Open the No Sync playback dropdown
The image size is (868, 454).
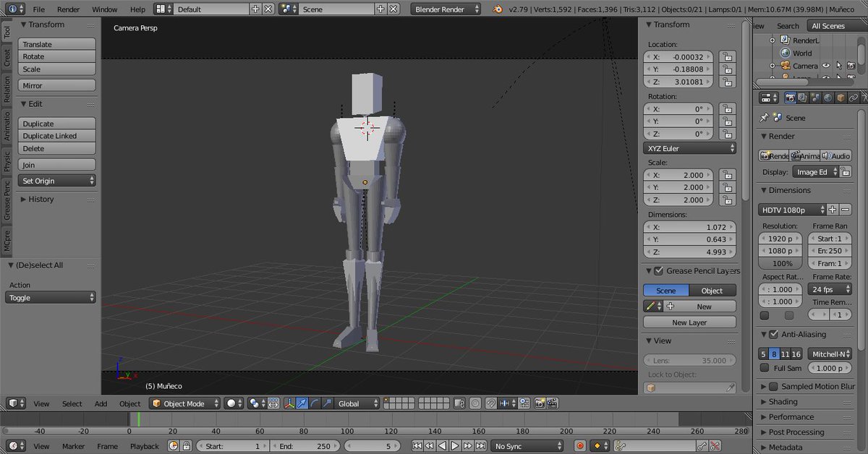click(527, 446)
